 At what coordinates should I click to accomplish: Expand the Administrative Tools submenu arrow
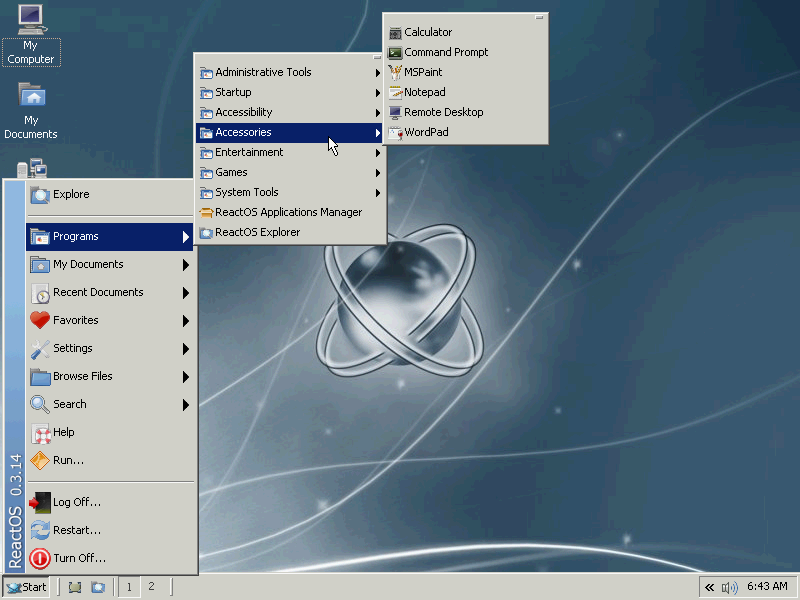[x=378, y=73]
